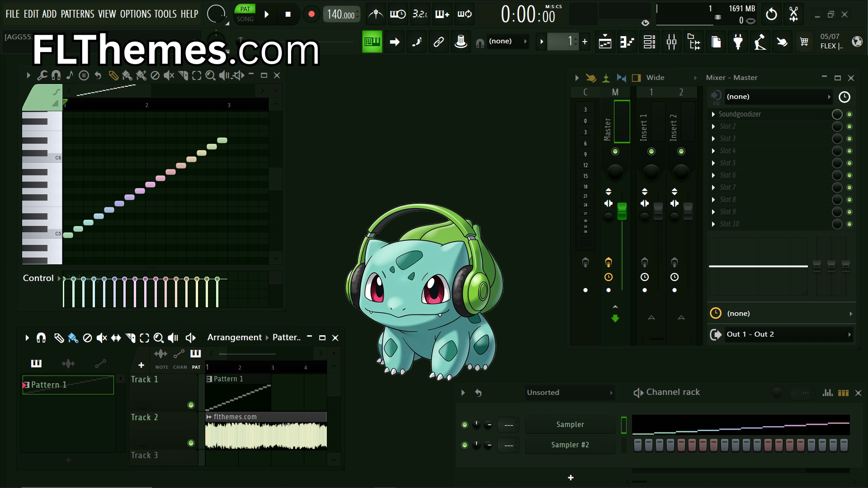Mute the Insert 2 mixer track

(681, 151)
